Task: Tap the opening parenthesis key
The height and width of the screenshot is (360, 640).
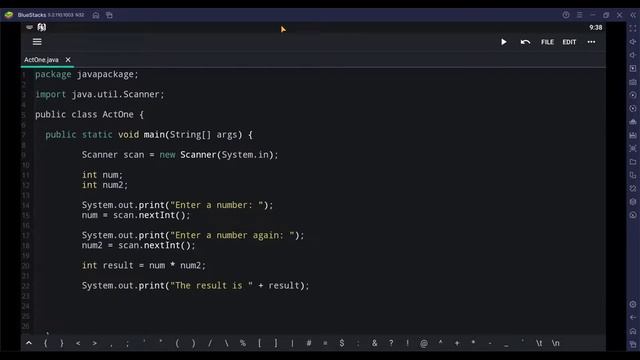Action: [177, 343]
